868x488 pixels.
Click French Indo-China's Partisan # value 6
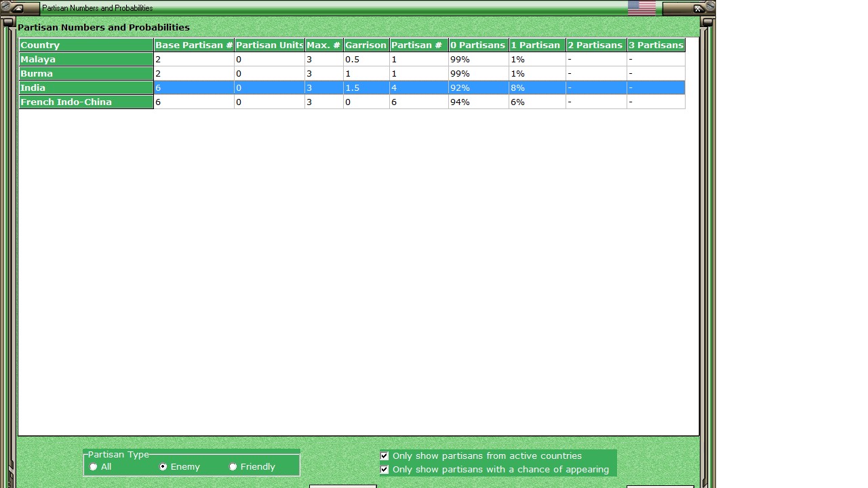tap(418, 102)
